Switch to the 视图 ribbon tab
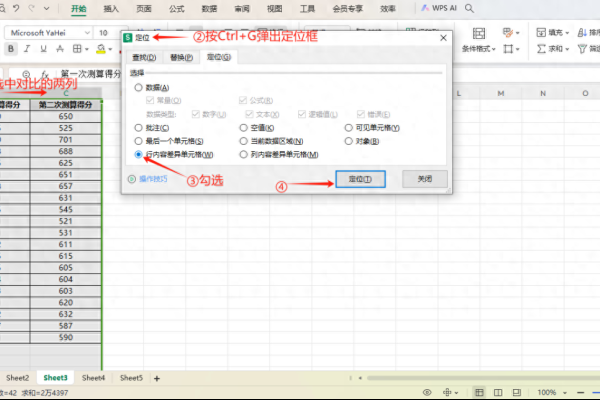The image size is (600, 400). pos(274,8)
